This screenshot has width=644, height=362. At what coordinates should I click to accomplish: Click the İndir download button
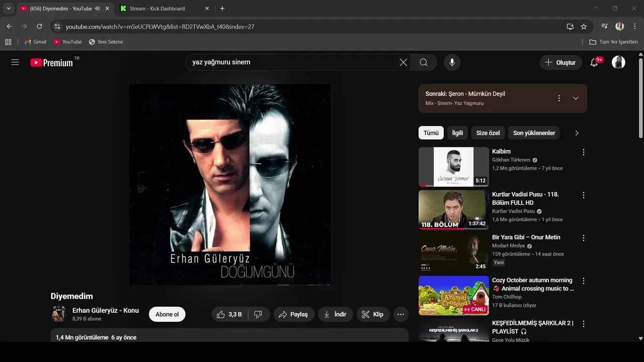tap(336, 314)
